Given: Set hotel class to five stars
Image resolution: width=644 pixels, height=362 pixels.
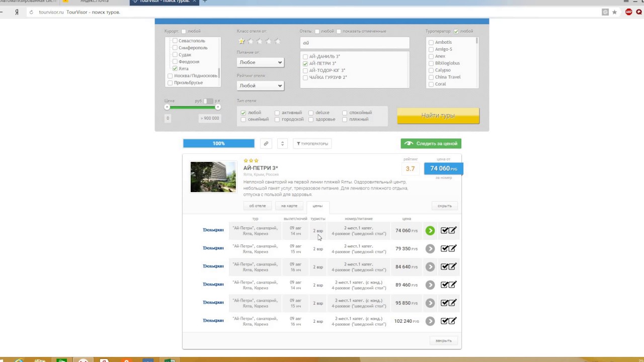Looking at the screenshot, I should coord(278,41).
